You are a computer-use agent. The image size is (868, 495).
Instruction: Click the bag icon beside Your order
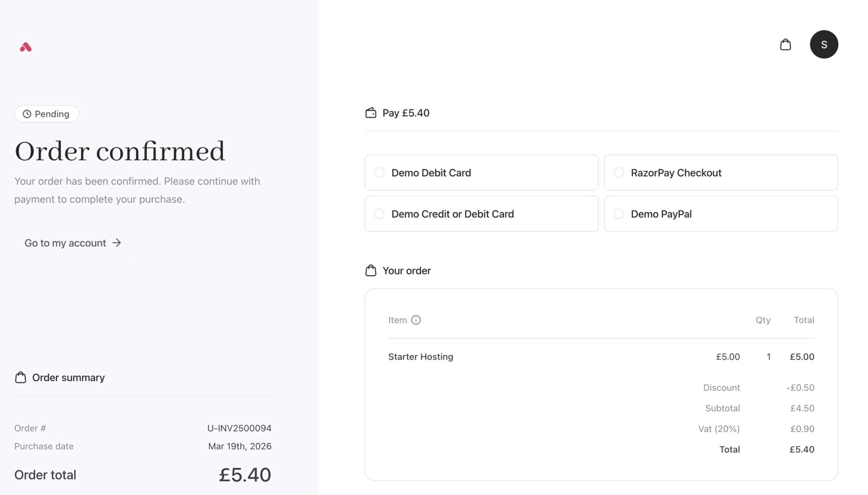point(371,271)
